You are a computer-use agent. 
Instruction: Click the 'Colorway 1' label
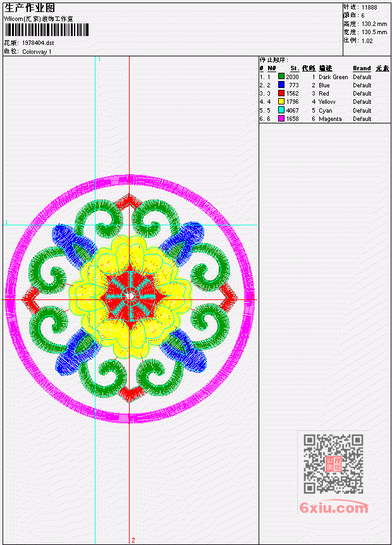[x=37, y=52]
